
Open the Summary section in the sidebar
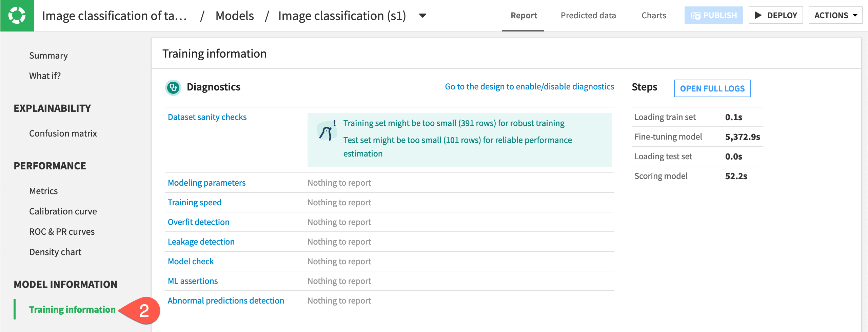pyautogui.click(x=48, y=55)
